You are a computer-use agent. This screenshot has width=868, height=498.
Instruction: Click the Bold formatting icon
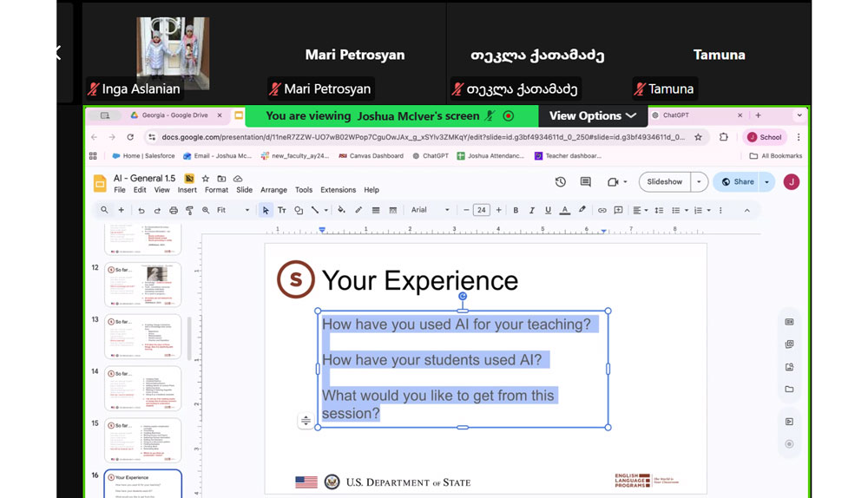pos(516,210)
